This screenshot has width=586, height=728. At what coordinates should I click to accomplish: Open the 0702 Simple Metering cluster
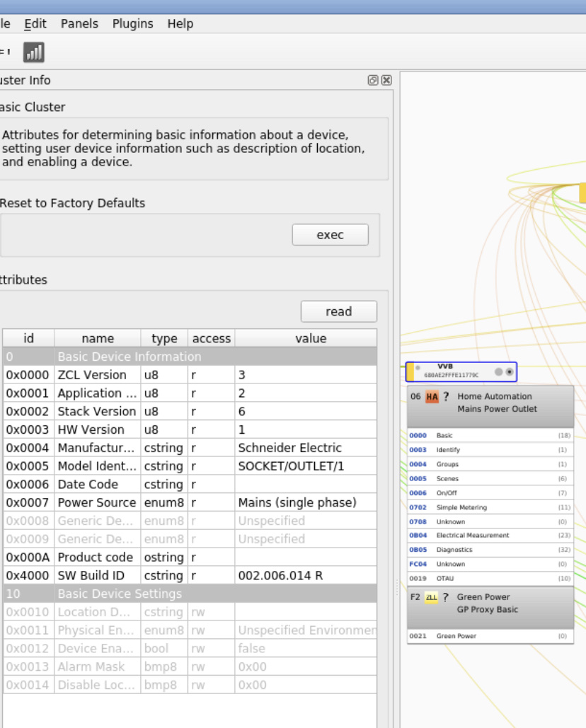point(490,507)
